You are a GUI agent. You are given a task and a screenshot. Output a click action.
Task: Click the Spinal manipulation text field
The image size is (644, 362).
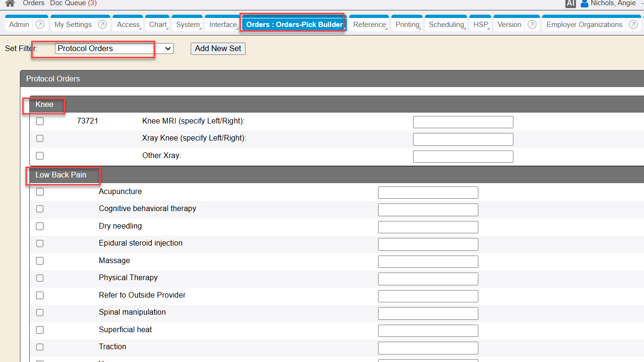[x=428, y=313]
